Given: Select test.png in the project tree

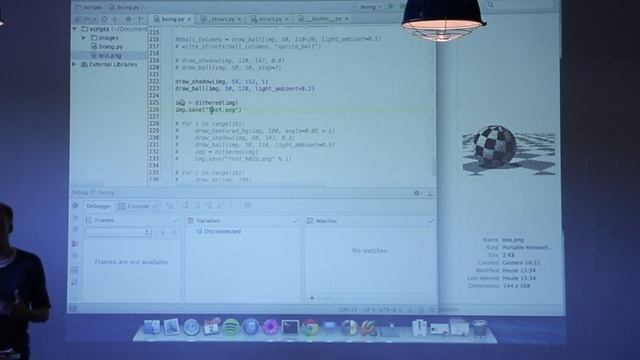Looking at the screenshot, I should point(107,56).
